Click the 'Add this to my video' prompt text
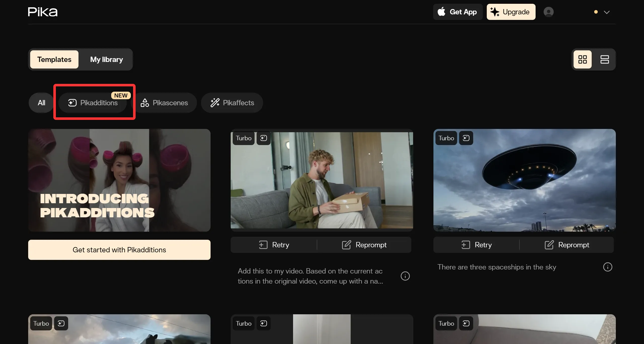 pyautogui.click(x=310, y=276)
